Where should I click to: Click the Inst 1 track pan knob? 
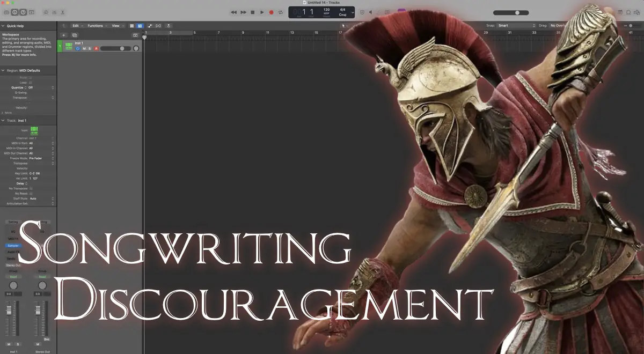(136, 48)
